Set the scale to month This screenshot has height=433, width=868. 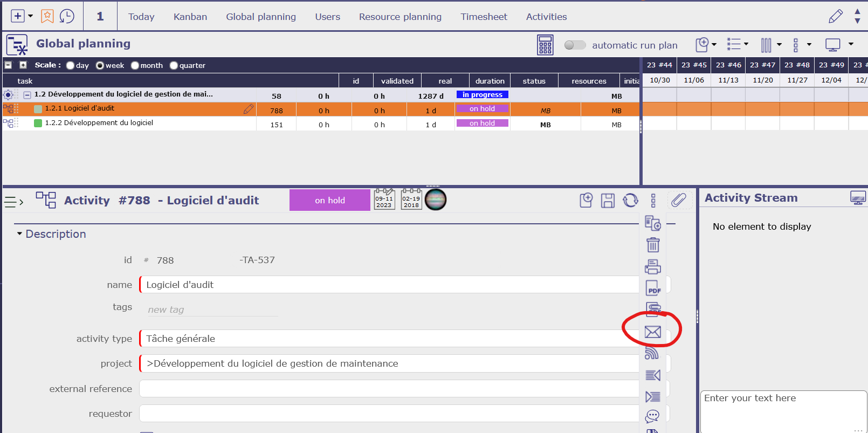tap(135, 66)
